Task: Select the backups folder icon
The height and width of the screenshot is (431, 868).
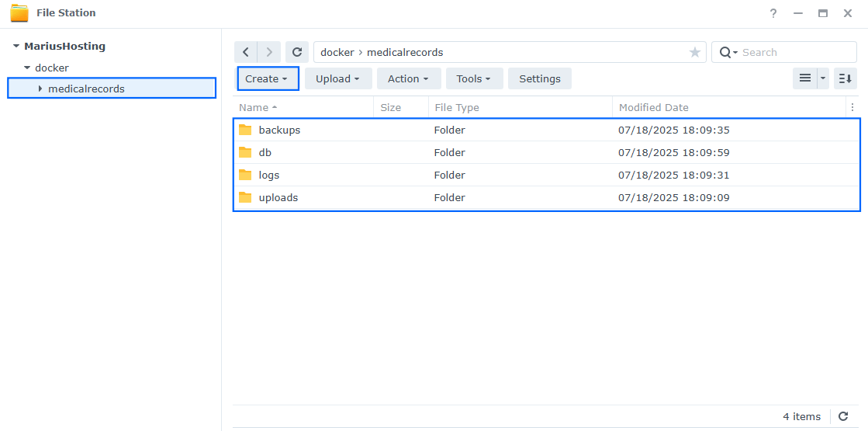Action: point(245,130)
